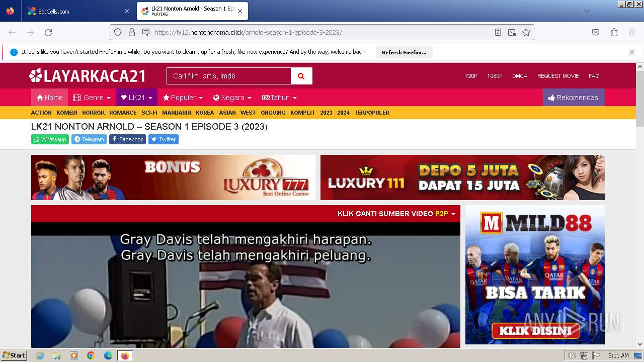
Task: Expand the Tahun dropdown menu
Action: pyautogui.click(x=279, y=98)
